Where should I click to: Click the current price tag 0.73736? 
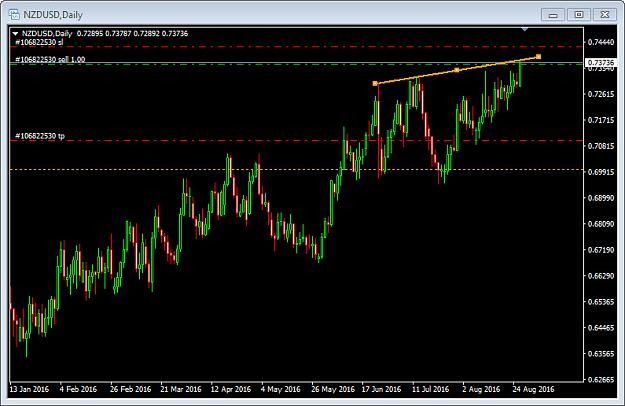(x=601, y=63)
